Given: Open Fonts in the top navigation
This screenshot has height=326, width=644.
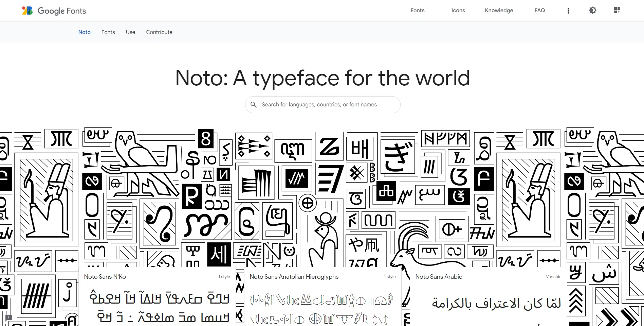Looking at the screenshot, I should pos(417,11).
